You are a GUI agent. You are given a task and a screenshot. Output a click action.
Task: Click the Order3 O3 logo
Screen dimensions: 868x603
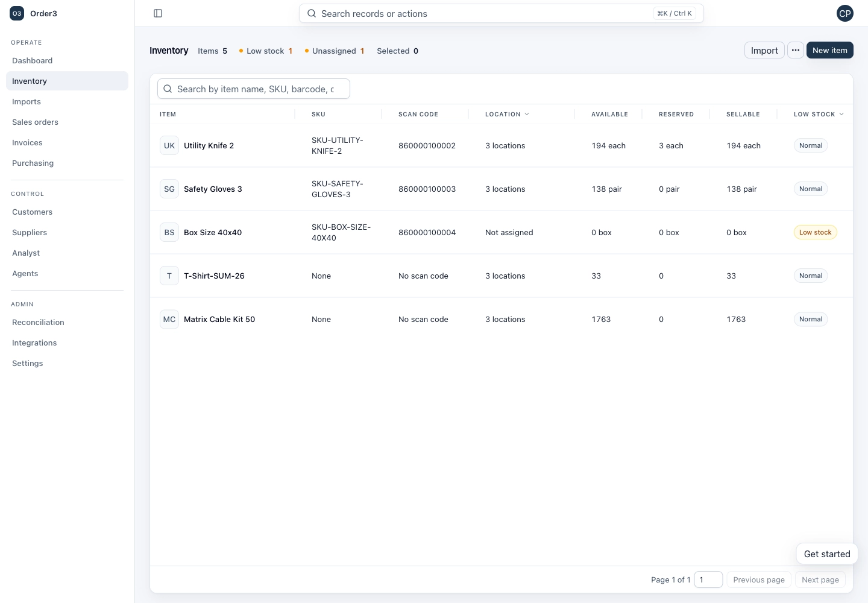(17, 13)
